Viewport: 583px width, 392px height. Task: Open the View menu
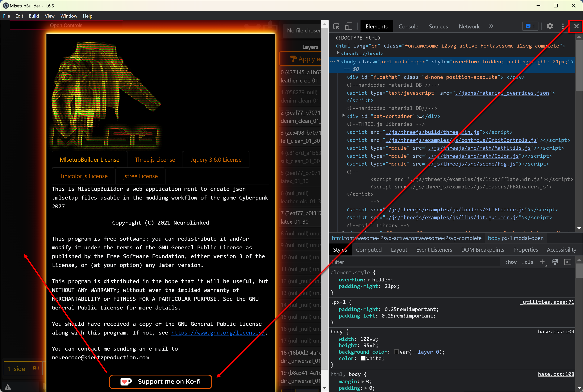(x=50, y=16)
